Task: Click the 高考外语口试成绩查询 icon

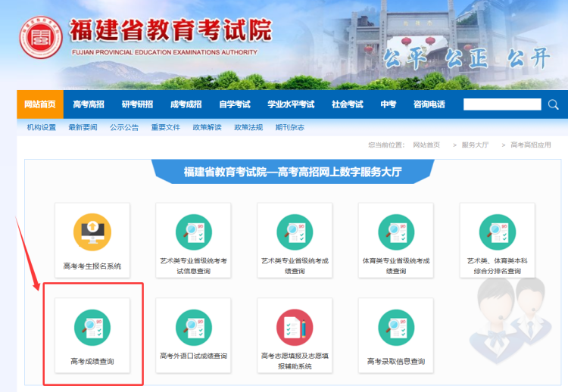Action: tap(193, 328)
